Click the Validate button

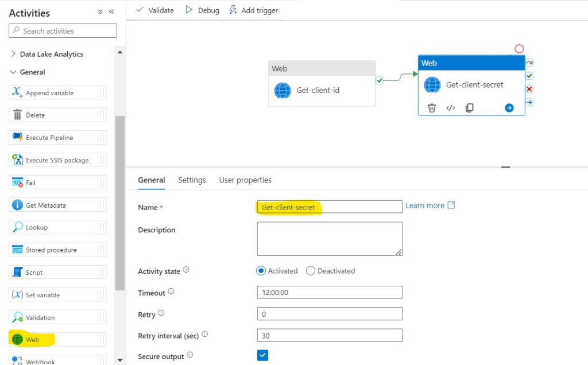(154, 10)
